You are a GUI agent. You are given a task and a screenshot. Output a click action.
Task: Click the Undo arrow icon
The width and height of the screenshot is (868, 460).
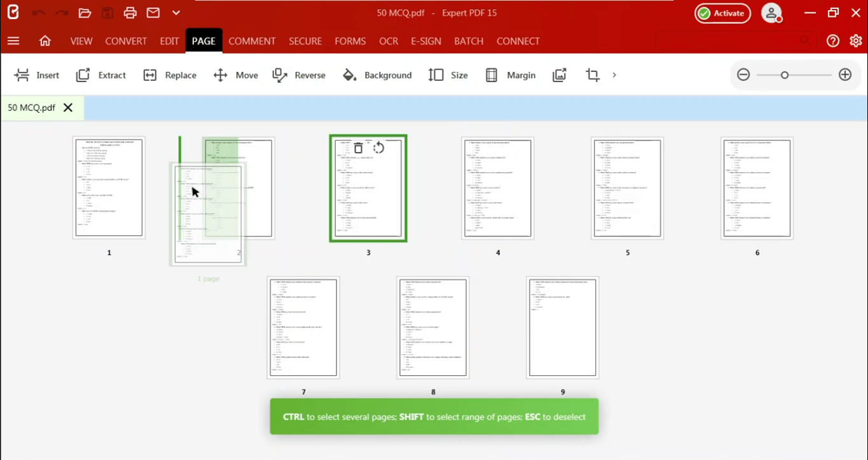pos(38,13)
